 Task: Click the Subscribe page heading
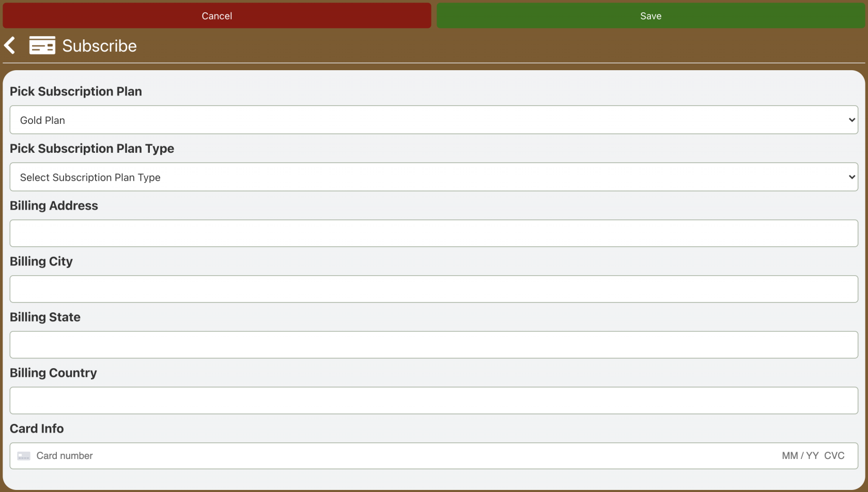point(99,46)
